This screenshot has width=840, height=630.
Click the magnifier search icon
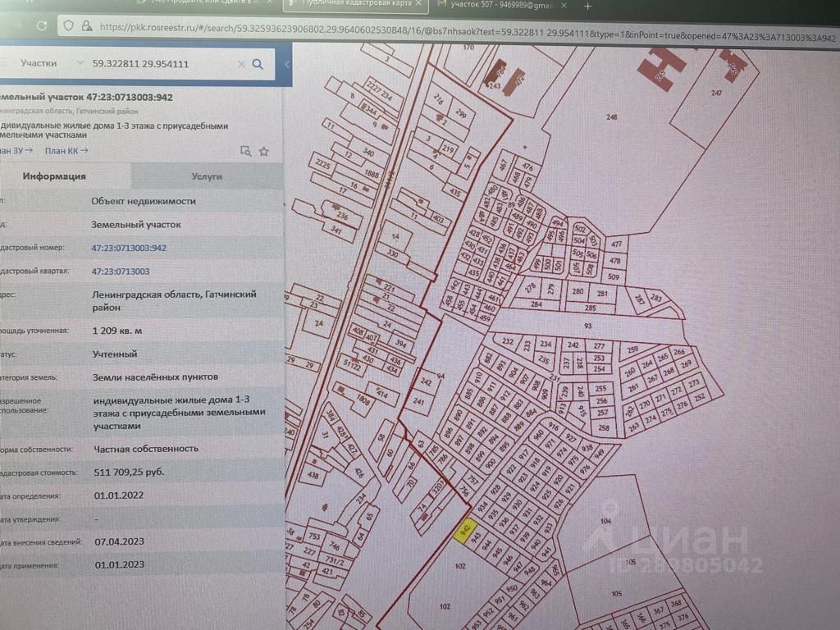pyautogui.click(x=258, y=64)
